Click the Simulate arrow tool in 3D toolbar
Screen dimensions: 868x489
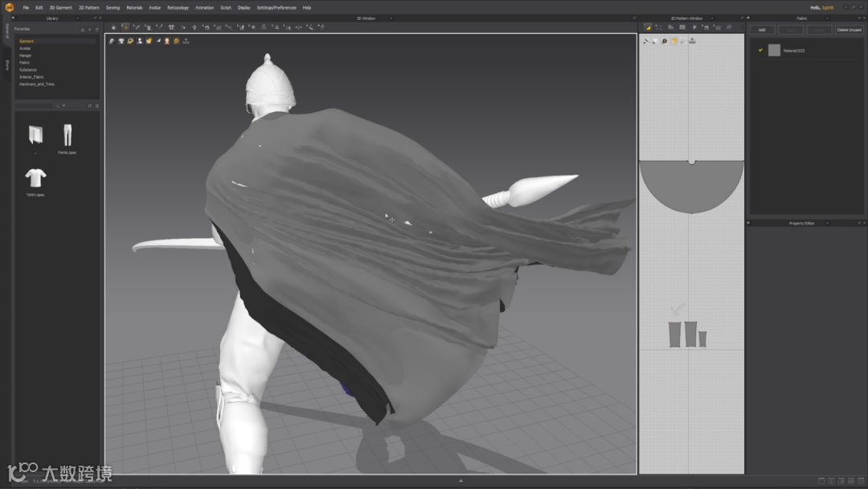113,27
